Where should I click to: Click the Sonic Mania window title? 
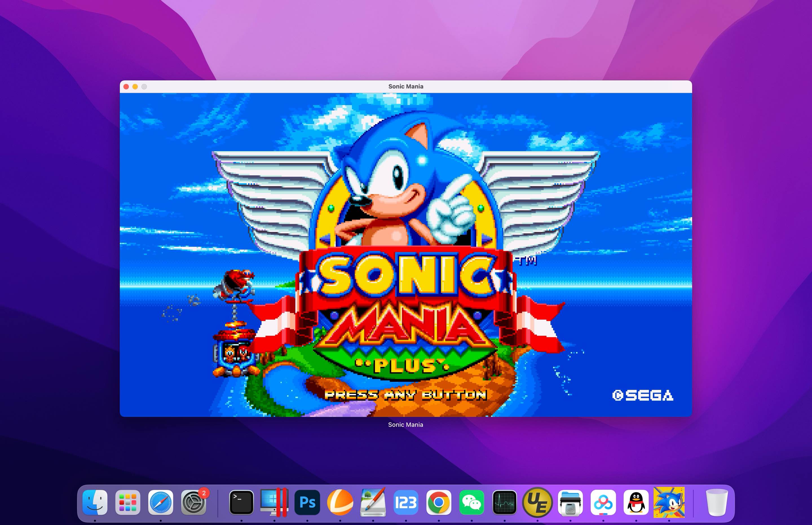pyautogui.click(x=406, y=86)
